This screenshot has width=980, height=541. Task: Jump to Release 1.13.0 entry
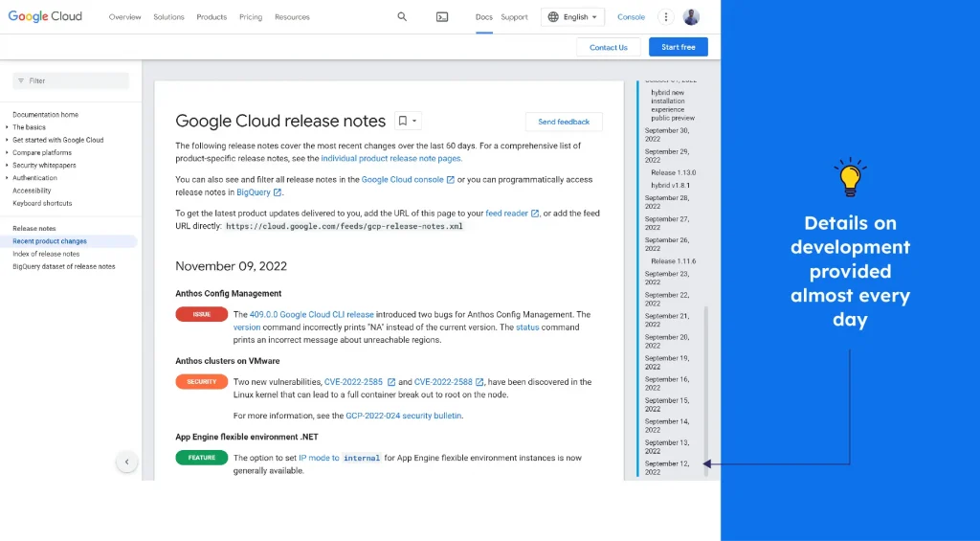pyautogui.click(x=673, y=172)
